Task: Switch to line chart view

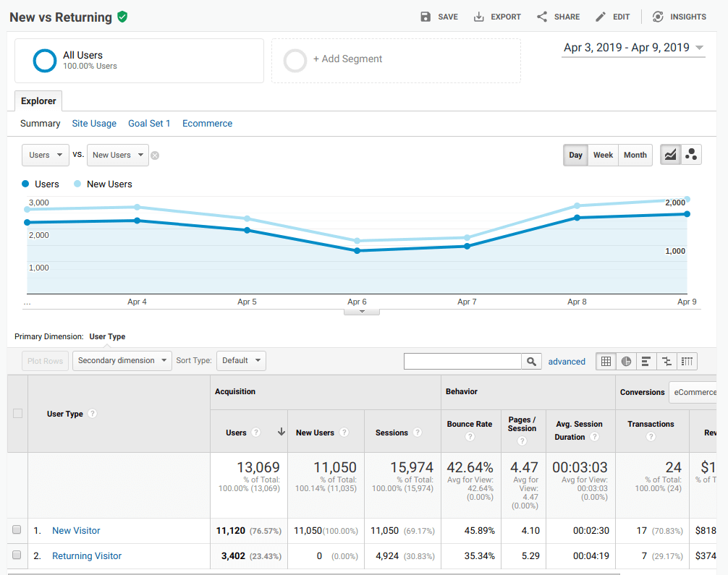Action: (x=671, y=155)
